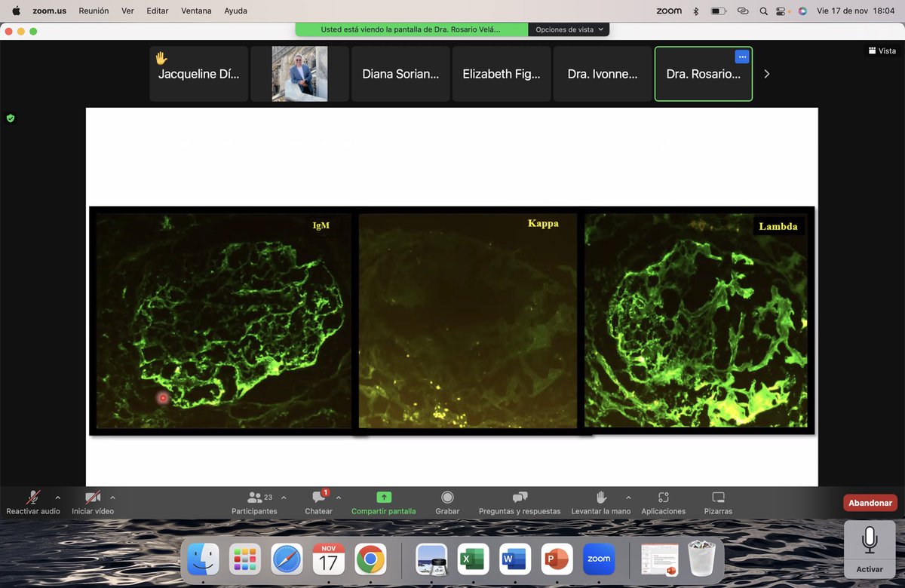Open Microsoft PowerPoint from the Dock
The width and height of the screenshot is (905, 588).
(x=557, y=559)
